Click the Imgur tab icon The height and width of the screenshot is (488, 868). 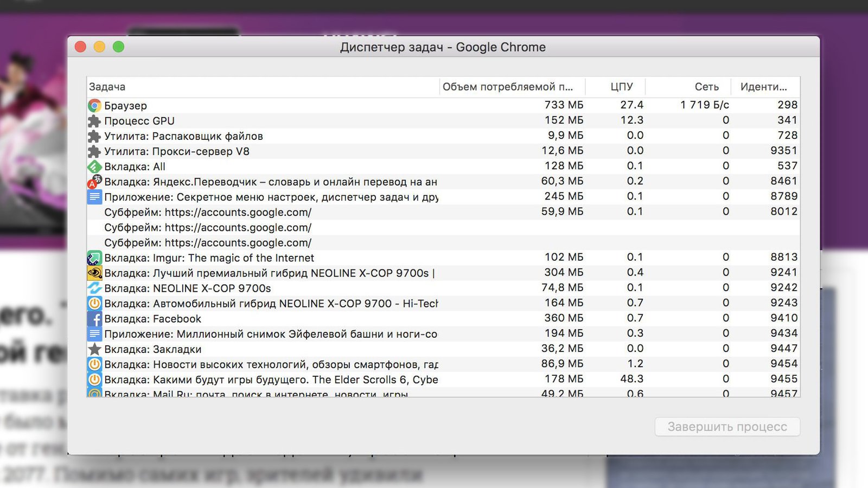tap(94, 258)
